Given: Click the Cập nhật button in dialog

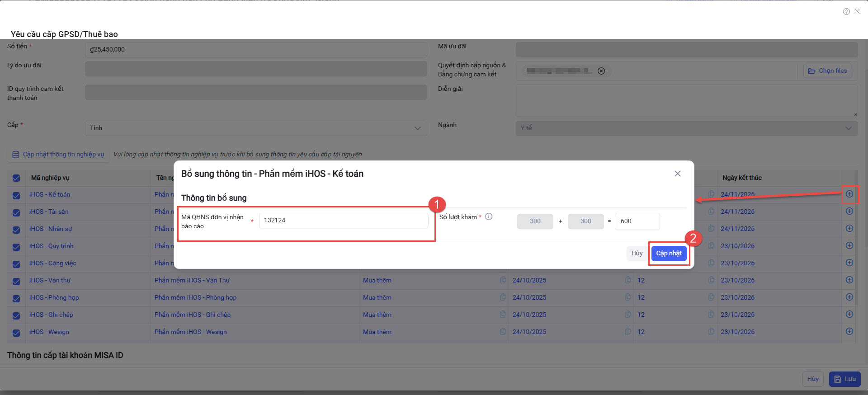Looking at the screenshot, I should tap(669, 254).
